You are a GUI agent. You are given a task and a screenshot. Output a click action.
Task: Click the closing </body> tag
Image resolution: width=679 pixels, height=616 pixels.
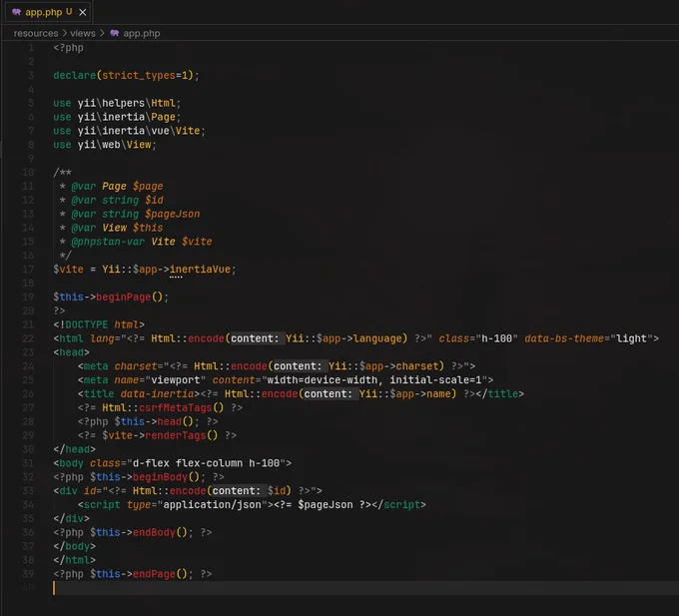tap(75, 546)
